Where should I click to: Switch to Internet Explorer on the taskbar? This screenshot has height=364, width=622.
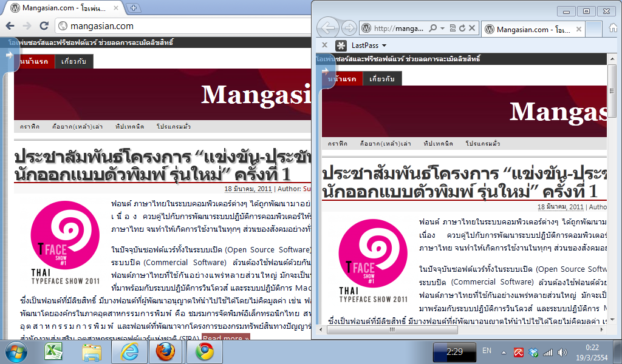pos(130,352)
